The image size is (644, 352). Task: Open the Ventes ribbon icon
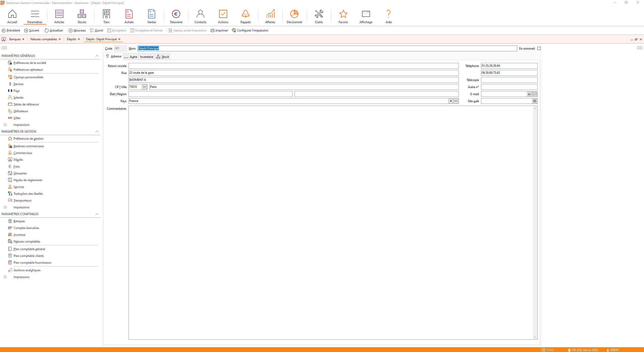(x=152, y=17)
